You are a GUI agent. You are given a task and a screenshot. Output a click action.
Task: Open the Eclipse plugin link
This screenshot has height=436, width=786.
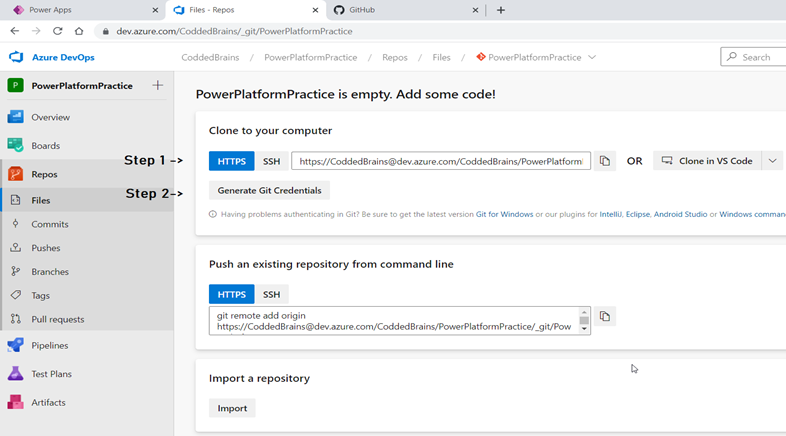(x=637, y=214)
